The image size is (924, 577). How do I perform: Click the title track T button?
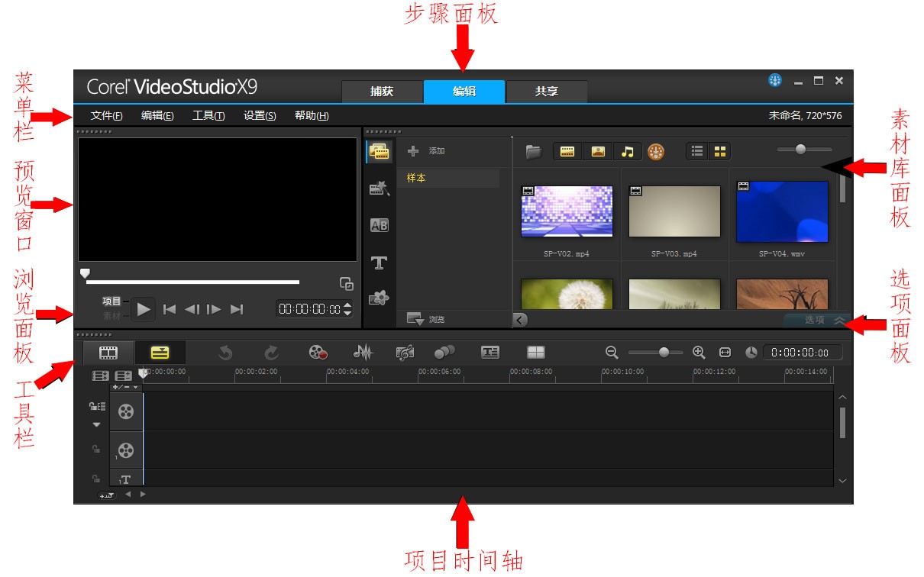pyautogui.click(x=126, y=479)
